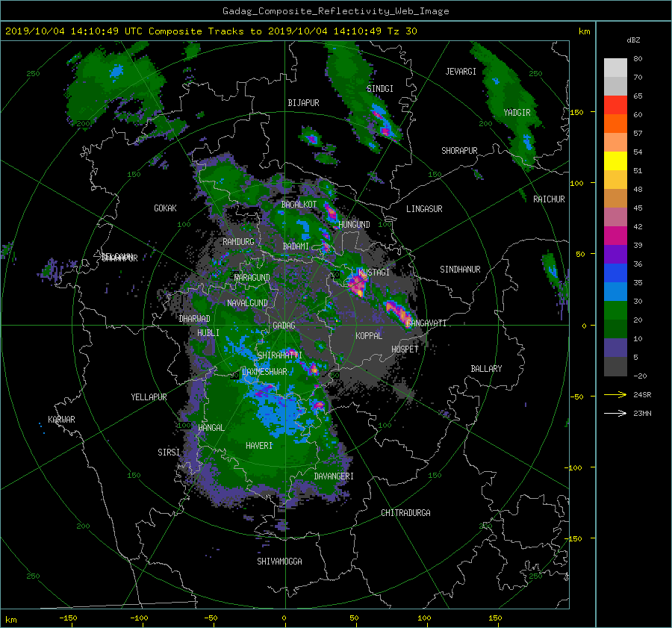Click the HAVERI label
This screenshot has height=628, width=672.
click(259, 446)
